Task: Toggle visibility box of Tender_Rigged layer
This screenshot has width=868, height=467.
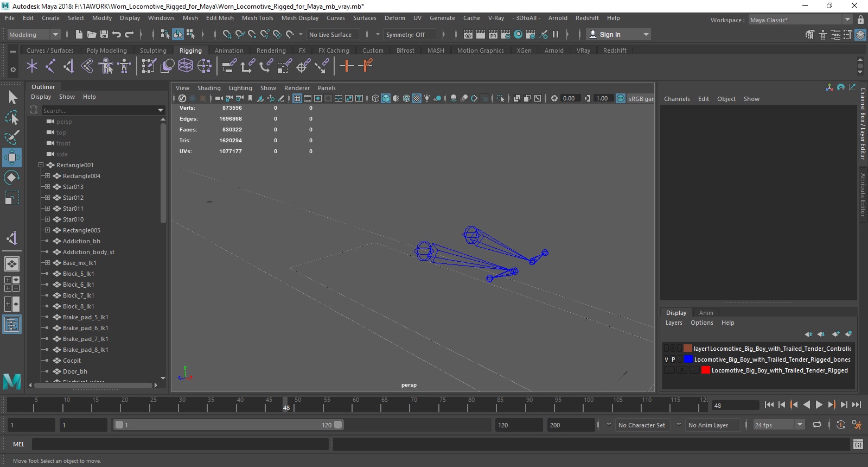Action: point(669,370)
